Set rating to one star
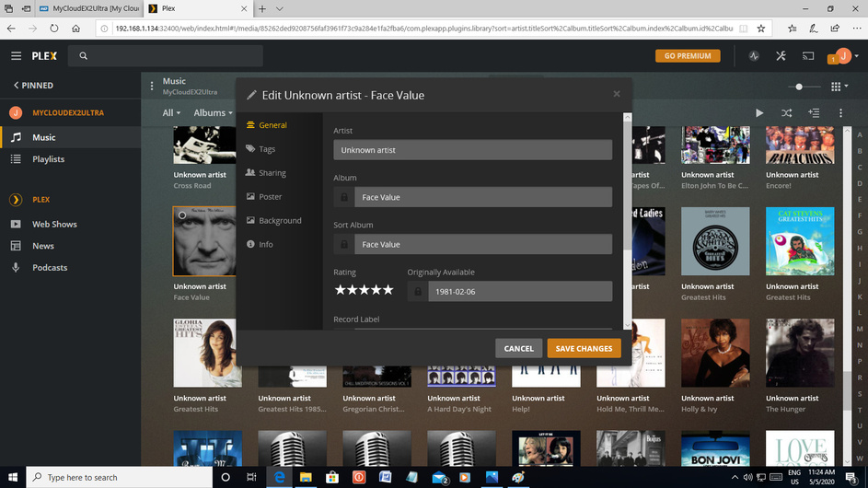868x488 pixels. (340, 290)
